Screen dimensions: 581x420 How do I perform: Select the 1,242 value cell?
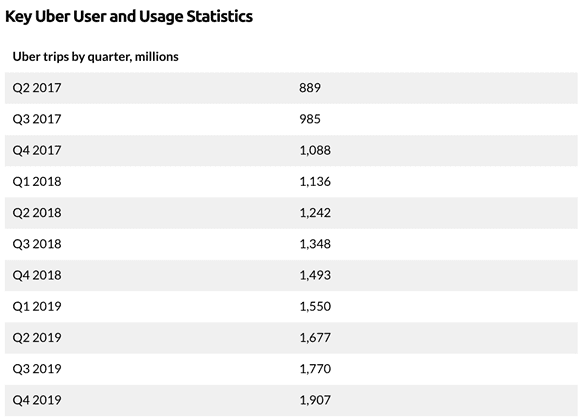[315, 212]
